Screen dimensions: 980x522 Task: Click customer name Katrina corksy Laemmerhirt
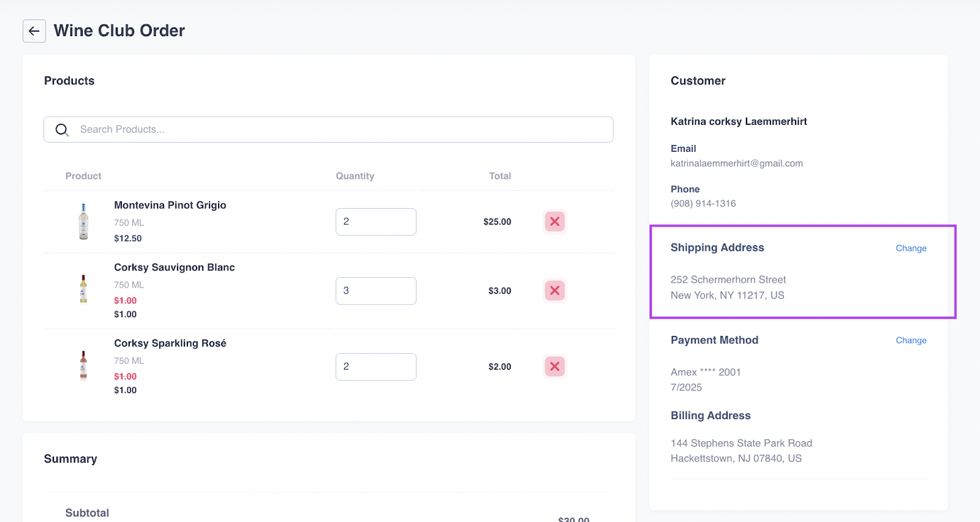738,121
